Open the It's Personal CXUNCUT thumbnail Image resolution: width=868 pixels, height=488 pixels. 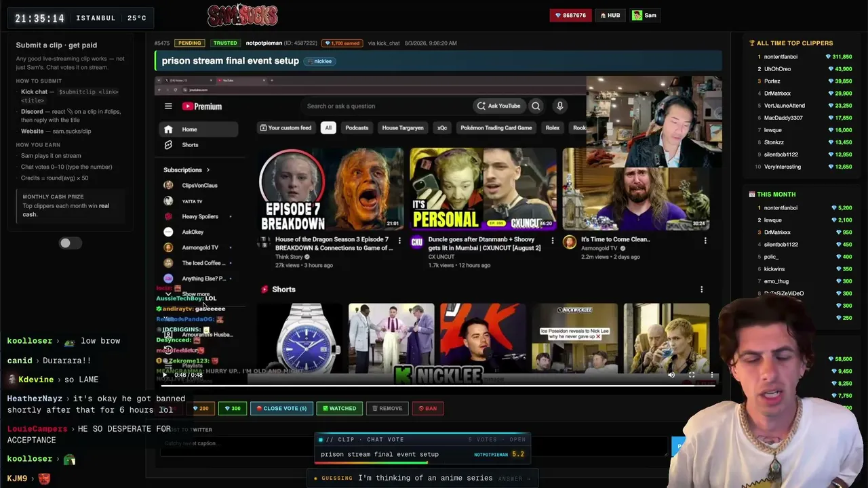(483, 190)
